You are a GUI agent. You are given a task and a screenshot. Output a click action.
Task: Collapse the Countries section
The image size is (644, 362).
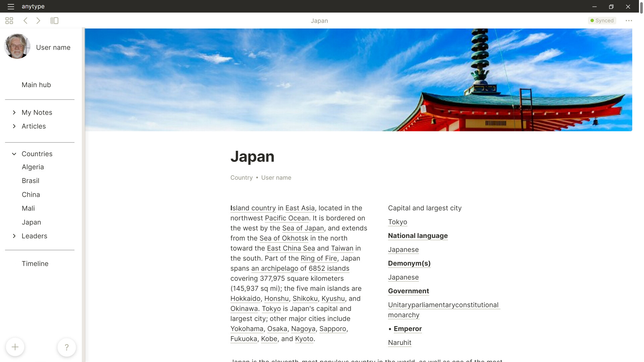pos(14,154)
